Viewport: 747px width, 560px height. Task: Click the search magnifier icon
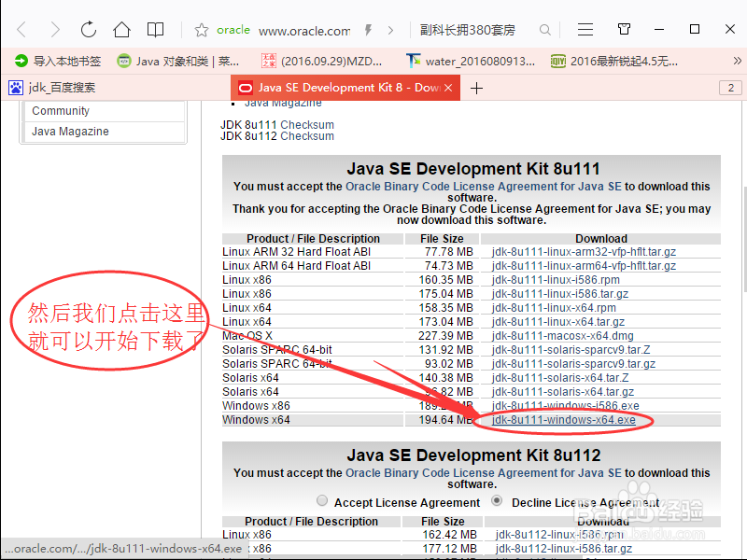coord(545,31)
